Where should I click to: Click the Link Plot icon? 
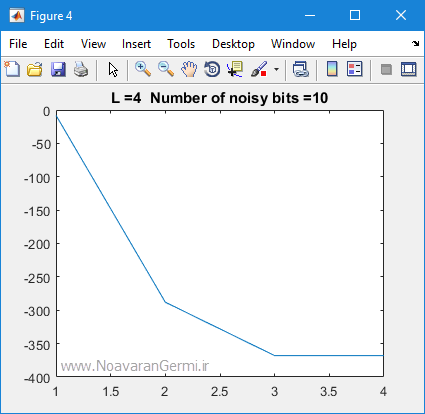(301, 70)
